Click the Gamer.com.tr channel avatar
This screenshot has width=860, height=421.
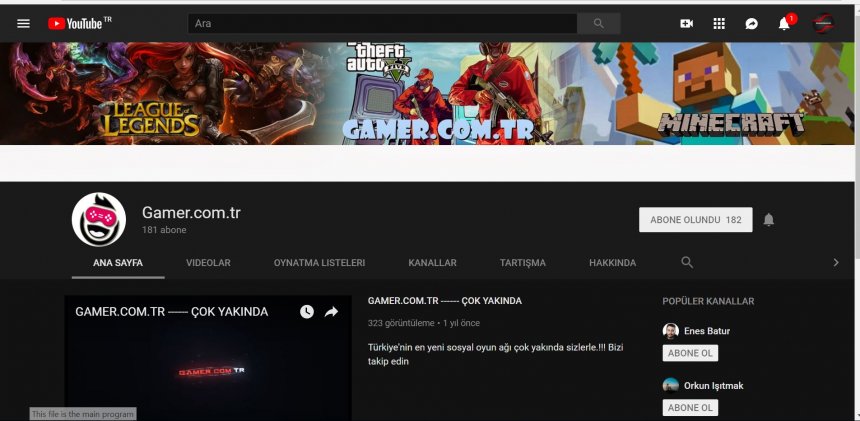click(99, 219)
